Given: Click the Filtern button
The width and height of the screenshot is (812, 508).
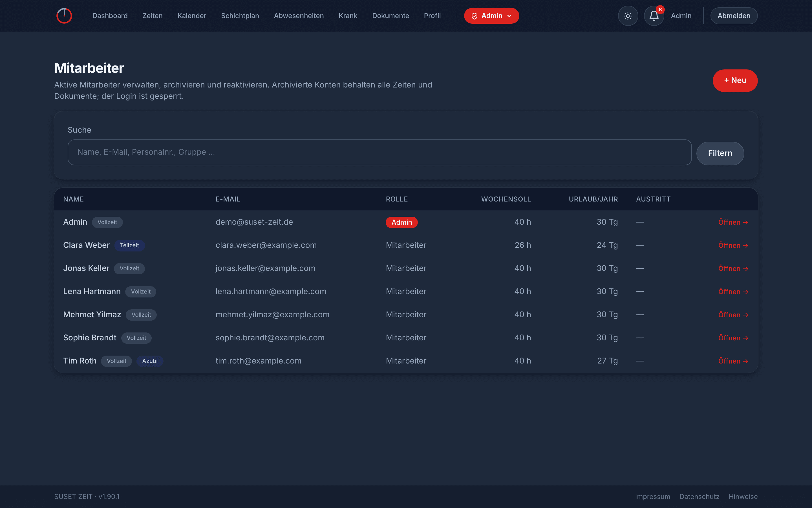Looking at the screenshot, I should point(720,153).
